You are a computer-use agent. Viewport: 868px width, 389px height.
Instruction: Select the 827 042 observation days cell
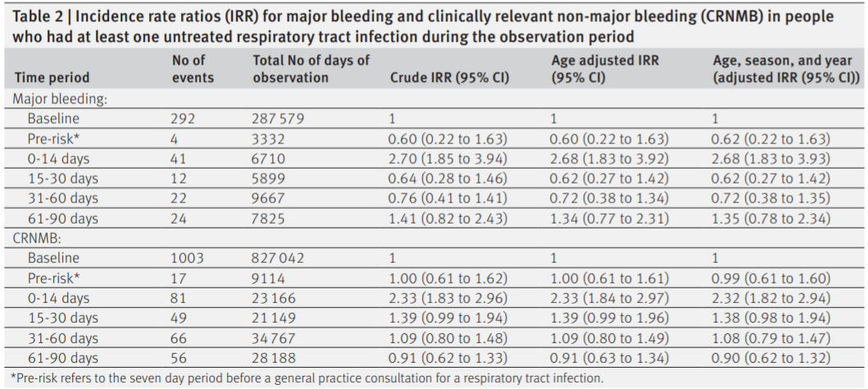click(279, 258)
